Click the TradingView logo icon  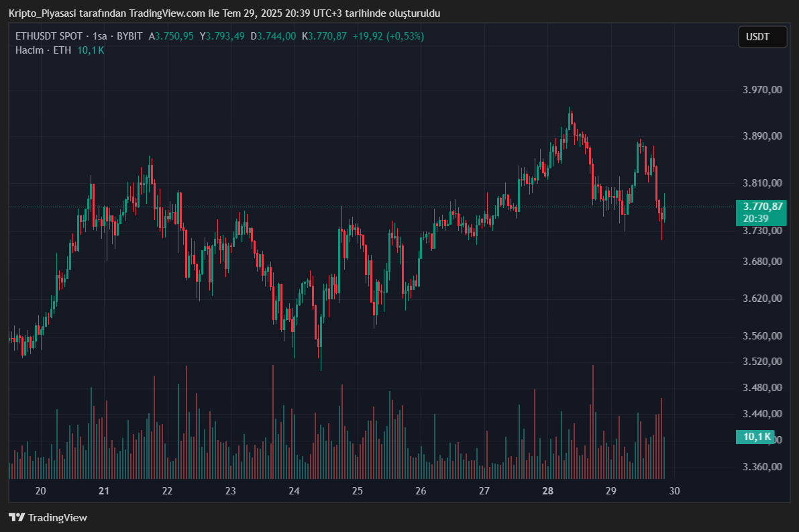[17, 517]
